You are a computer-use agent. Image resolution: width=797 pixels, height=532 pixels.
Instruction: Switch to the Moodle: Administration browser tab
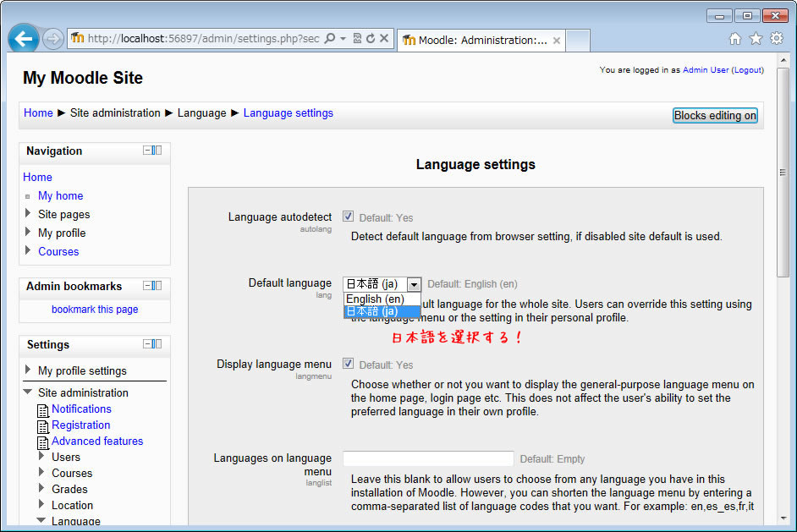click(x=478, y=40)
